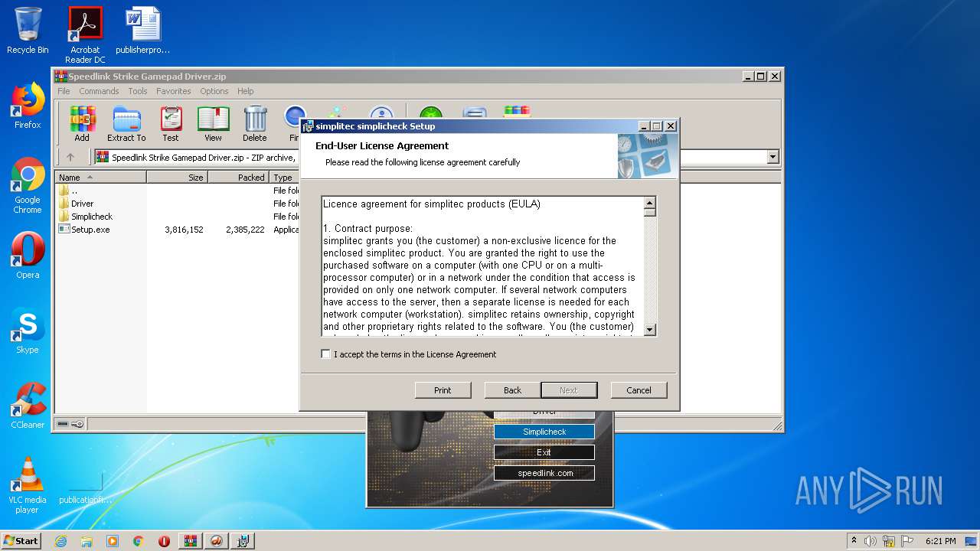Click the network tray icon

pos(889,541)
